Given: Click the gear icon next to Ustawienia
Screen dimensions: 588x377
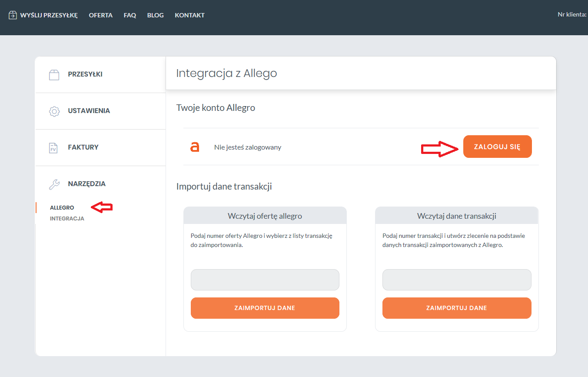Looking at the screenshot, I should (x=54, y=111).
